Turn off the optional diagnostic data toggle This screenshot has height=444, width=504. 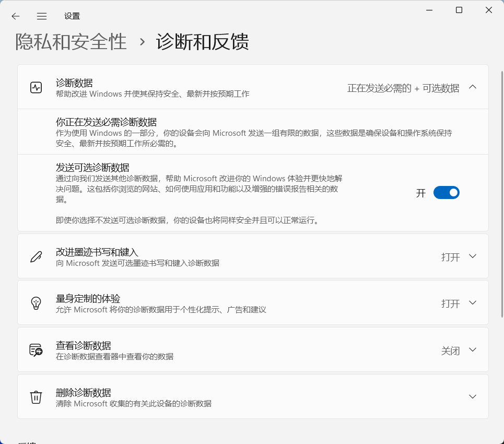tap(446, 193)
